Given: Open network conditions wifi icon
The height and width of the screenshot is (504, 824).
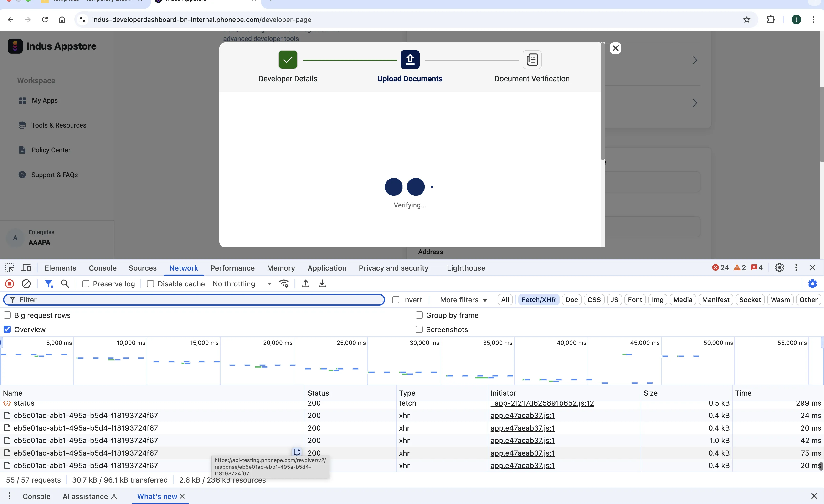Looking at the screenshot, I should (x=284, y=284).
